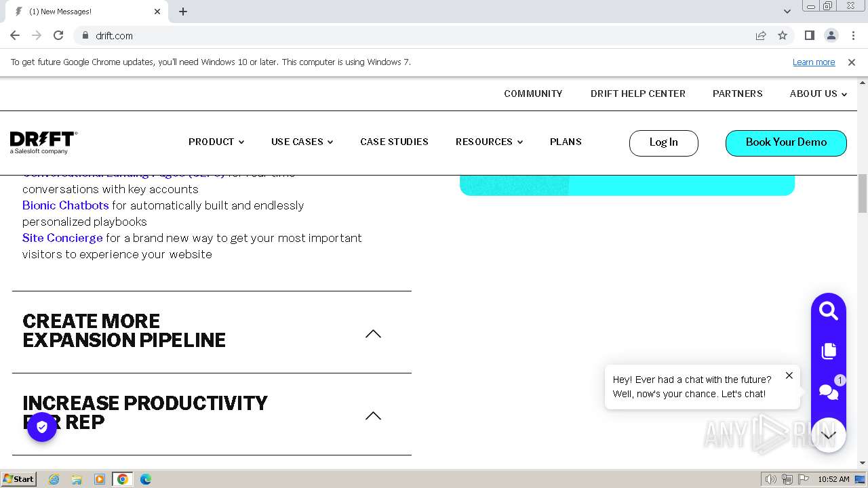This screenshot has width=868, height=488.
Task: Click Create More Expansion Pipeline heading
Action: [124, 331]
